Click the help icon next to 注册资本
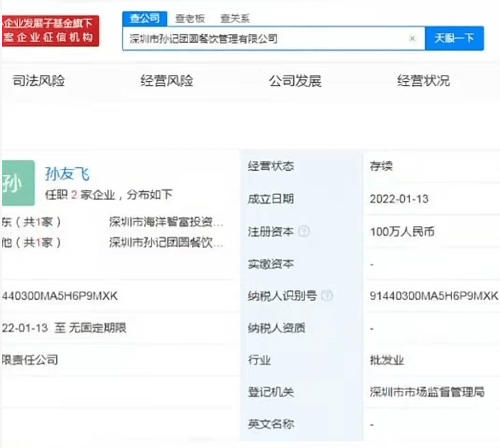This screenshot has width=500, height=448. pyautogui.click(x=304, y=231)
